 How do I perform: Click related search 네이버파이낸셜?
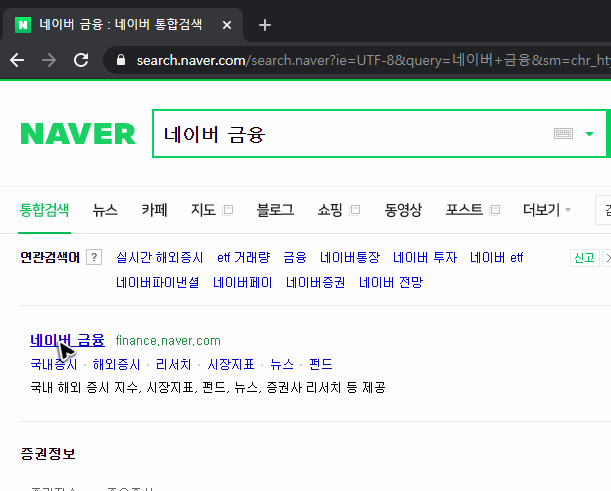click(157, 283)
